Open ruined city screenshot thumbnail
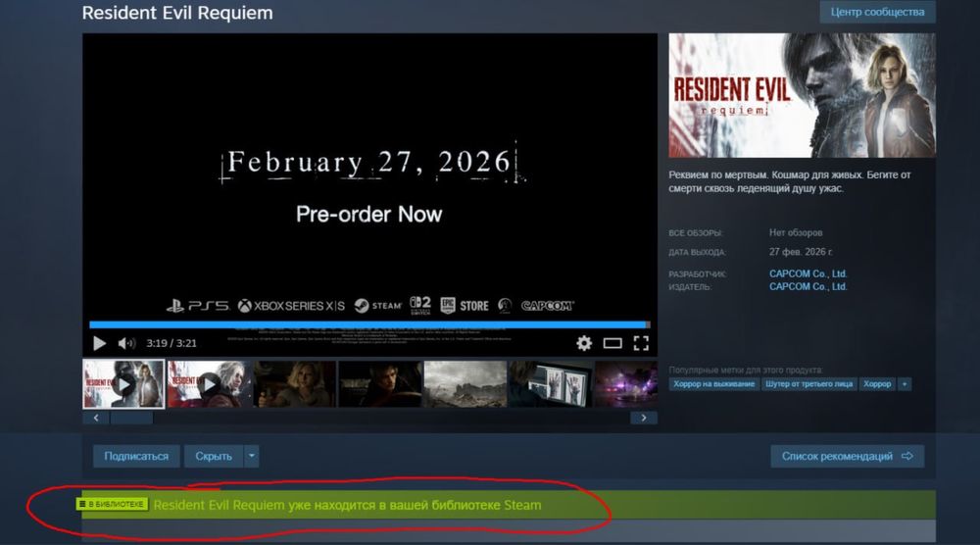The width and height of the screenshot is (980, 545). [465, 383]
